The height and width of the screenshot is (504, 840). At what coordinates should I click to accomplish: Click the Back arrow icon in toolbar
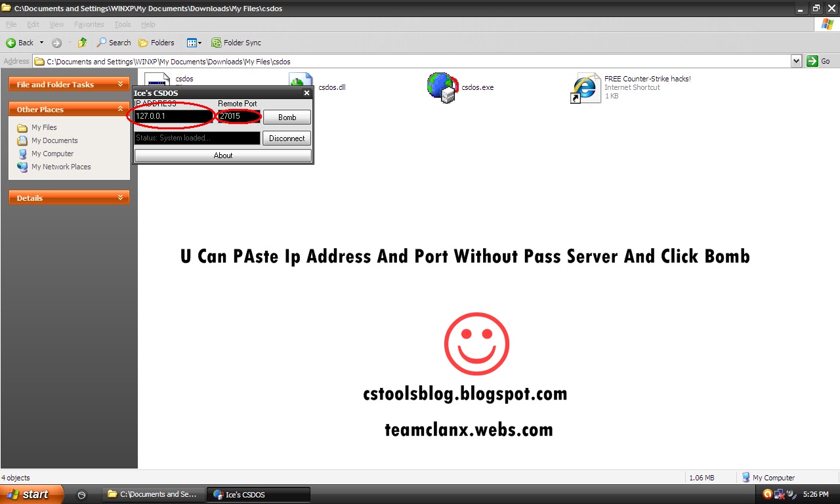pyautogui.click(x=11, y=43)
